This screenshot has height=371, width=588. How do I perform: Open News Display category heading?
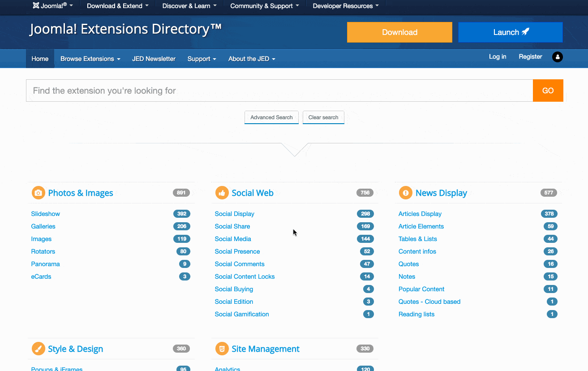[x=441, y=193]
